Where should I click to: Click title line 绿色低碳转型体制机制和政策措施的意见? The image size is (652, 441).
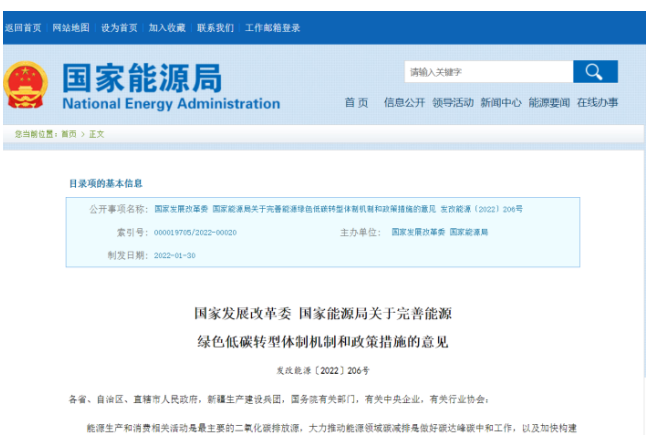[323, 342]
